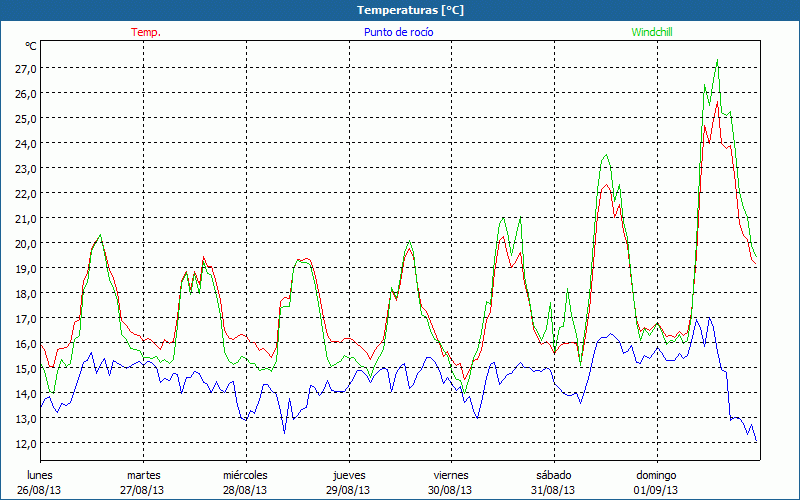Screen dimensions: 800x500
Task: Click the 20,0 value on the y-axis
Action: coord(25,243)
